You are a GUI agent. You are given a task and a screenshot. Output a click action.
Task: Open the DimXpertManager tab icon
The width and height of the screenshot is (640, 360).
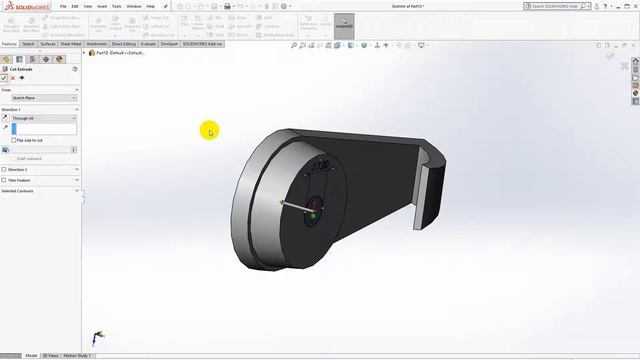coord(46,60)
